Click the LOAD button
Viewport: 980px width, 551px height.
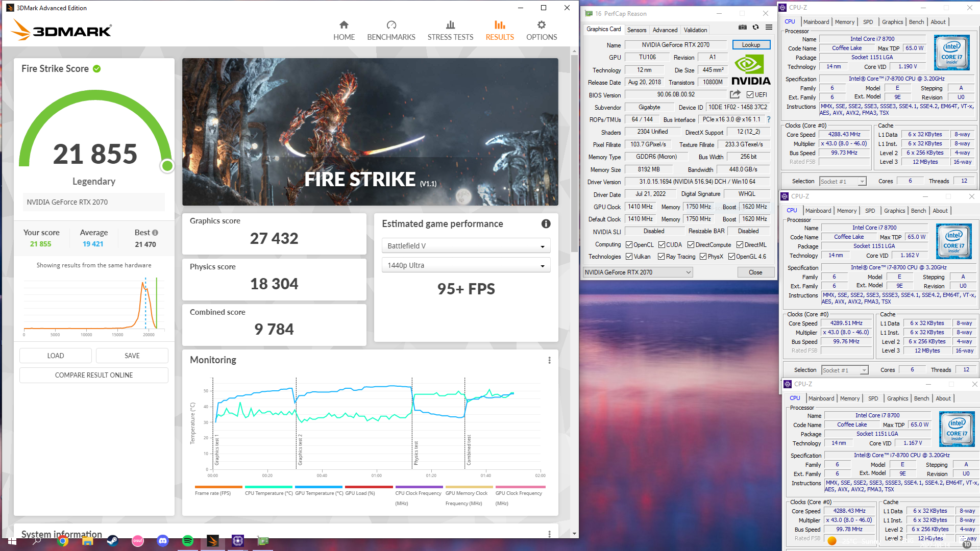(x=56, y=356)
